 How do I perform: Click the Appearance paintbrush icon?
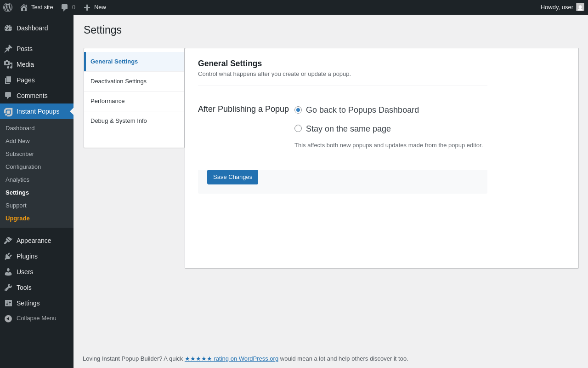click(8, 241)
